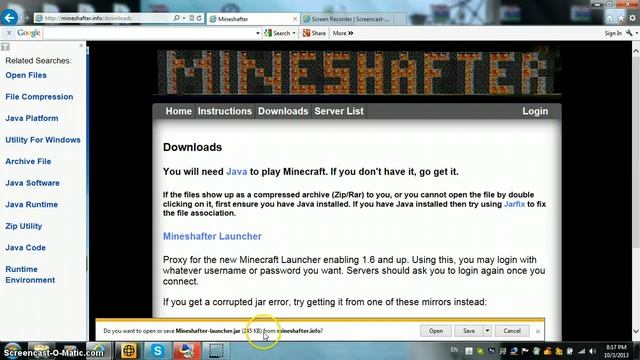Click the Zip Utility related search
The width and height of the screenshot is (640, 360).
pyautogui.click(x=24, y=227)
